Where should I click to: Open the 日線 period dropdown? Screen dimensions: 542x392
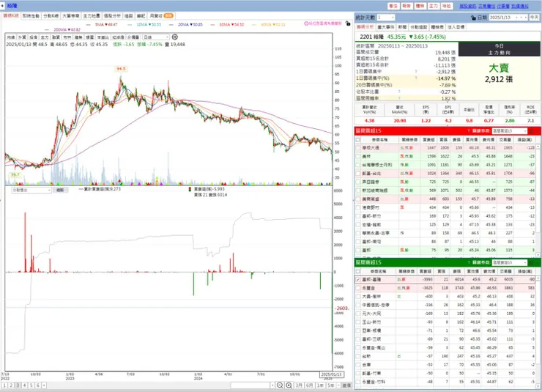click(x=156, y=37)
